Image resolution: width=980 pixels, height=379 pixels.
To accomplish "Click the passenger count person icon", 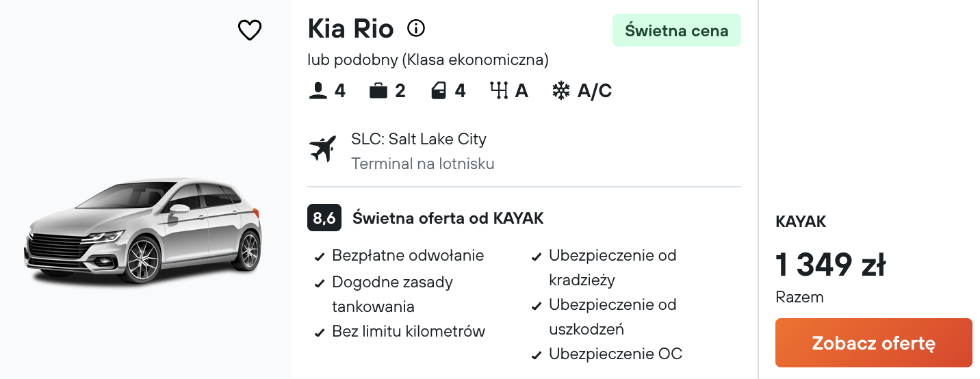I will pyautogui.click(x=318, y=91).
